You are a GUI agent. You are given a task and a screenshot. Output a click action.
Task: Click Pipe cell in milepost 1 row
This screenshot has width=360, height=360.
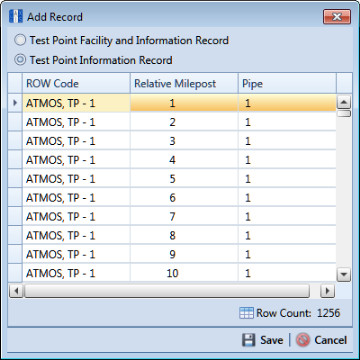(x=287, y=103)
